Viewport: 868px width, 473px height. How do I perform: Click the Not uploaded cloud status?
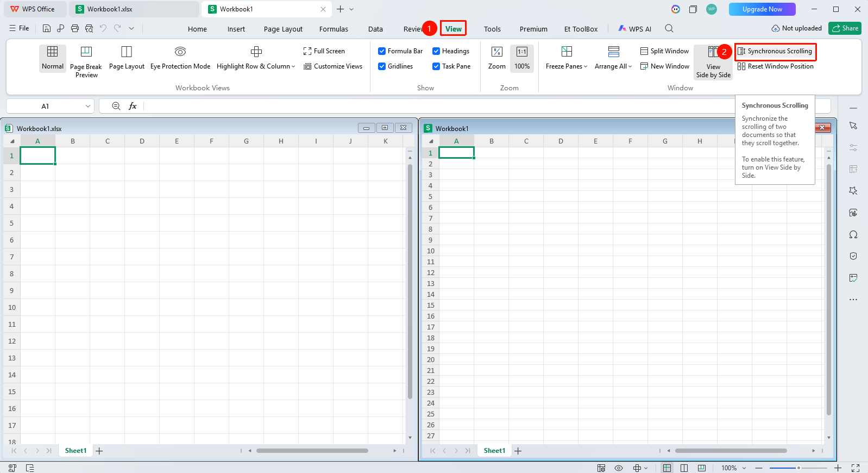click(x=796, y=28)
